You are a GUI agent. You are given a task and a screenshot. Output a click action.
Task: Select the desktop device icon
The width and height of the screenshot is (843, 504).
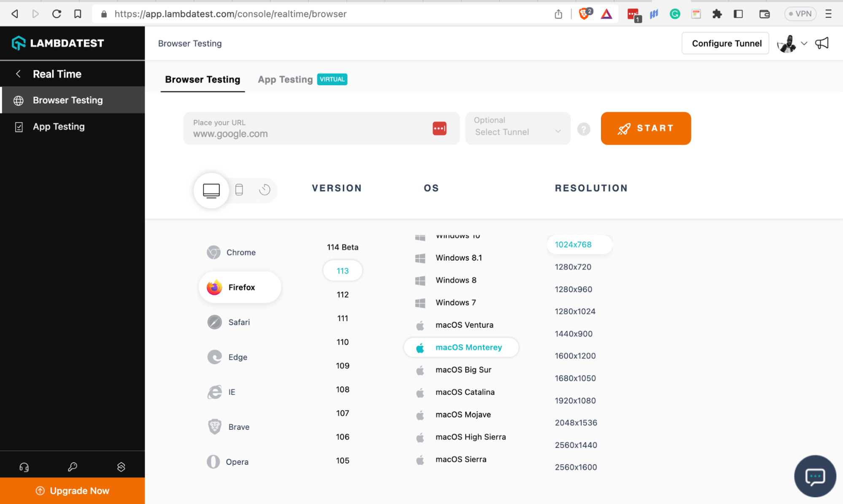tap(211, 190)
